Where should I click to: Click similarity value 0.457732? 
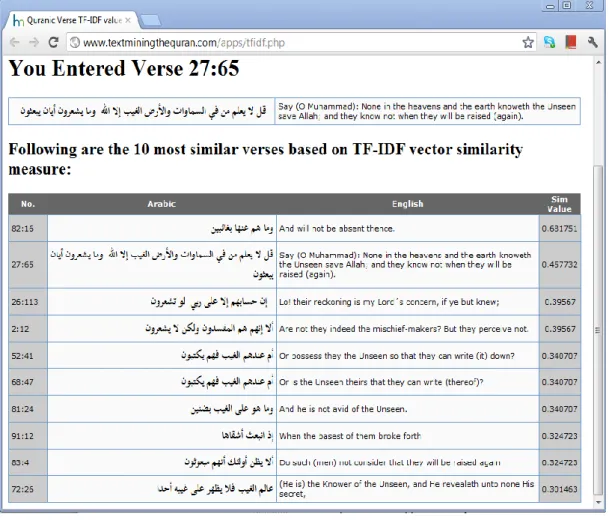pyautogui.click(x=562, y=266)
